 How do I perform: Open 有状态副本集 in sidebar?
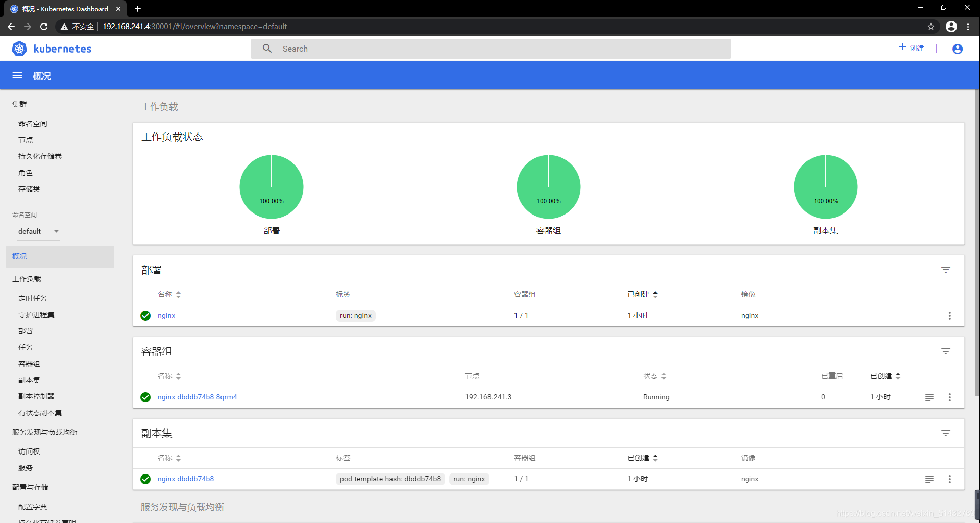pyautogui.click(x=40, y=413)
